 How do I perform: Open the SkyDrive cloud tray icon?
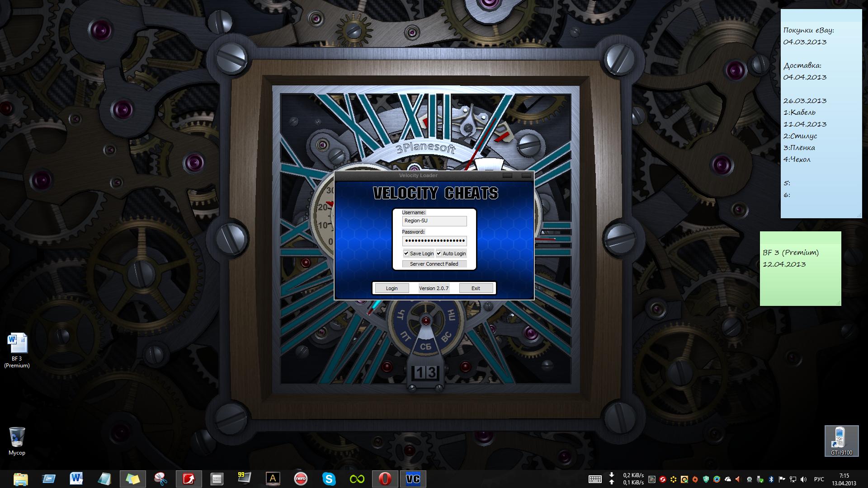[x=728, y=479]
